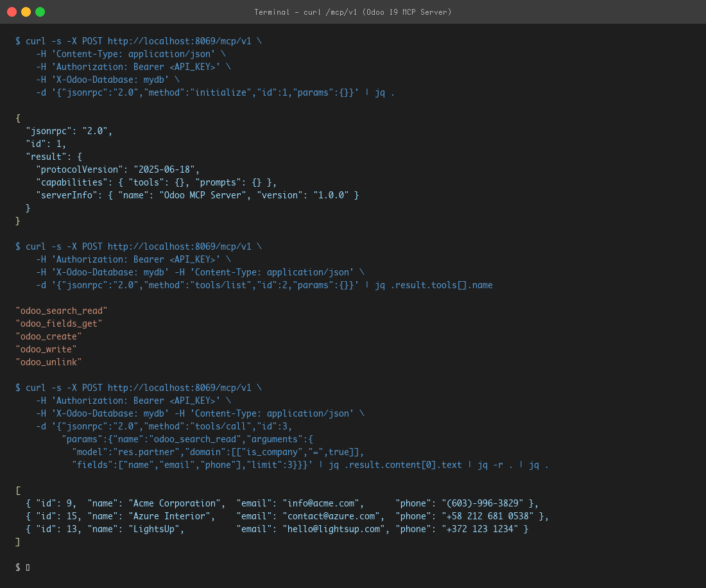Click the text 'odoo_write'
The height and width of the screenshot is (588, 706).
(x=46, y=349)
